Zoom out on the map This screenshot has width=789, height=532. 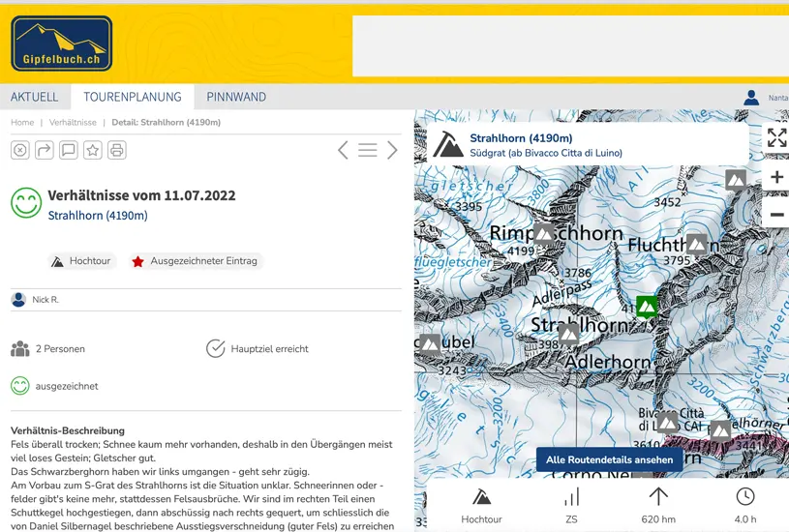tap(776, 214)
